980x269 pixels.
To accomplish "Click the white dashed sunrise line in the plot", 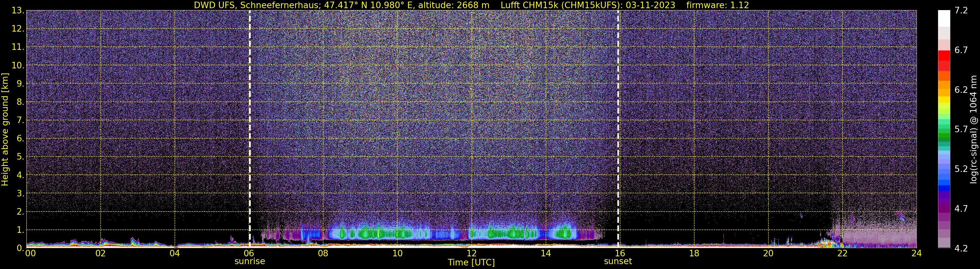I will 249,129.
